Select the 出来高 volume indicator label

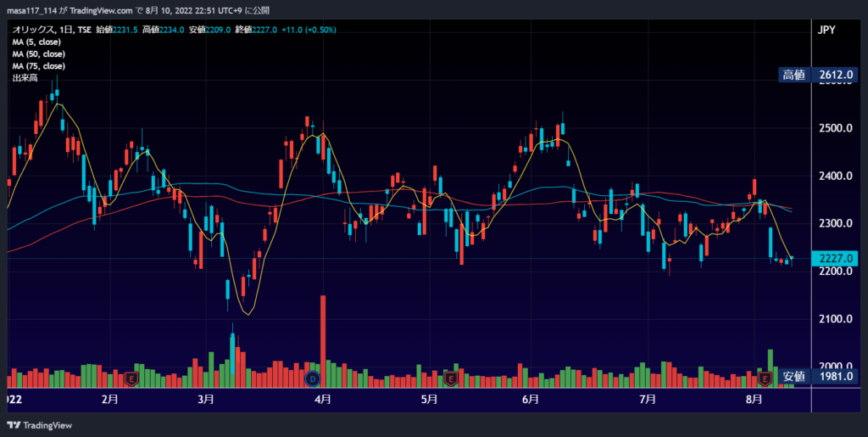click(x=25, y=78)
